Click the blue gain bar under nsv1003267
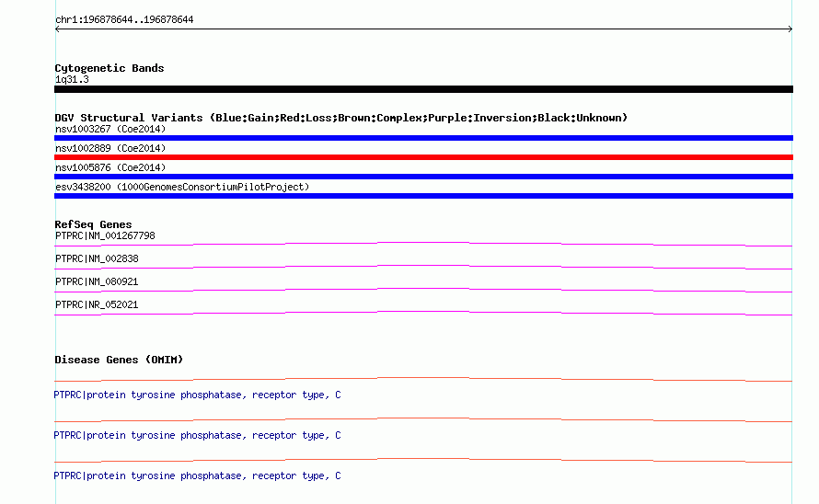 coord(423,138)
